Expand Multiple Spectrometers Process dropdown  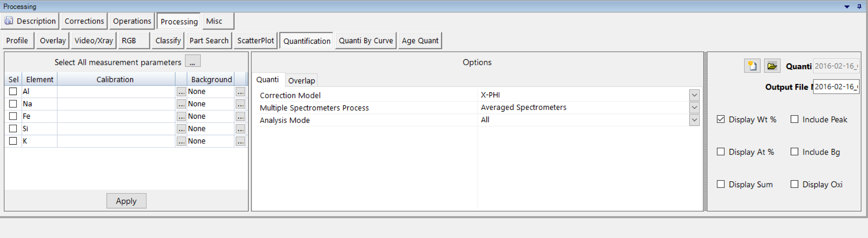[694, 107]
